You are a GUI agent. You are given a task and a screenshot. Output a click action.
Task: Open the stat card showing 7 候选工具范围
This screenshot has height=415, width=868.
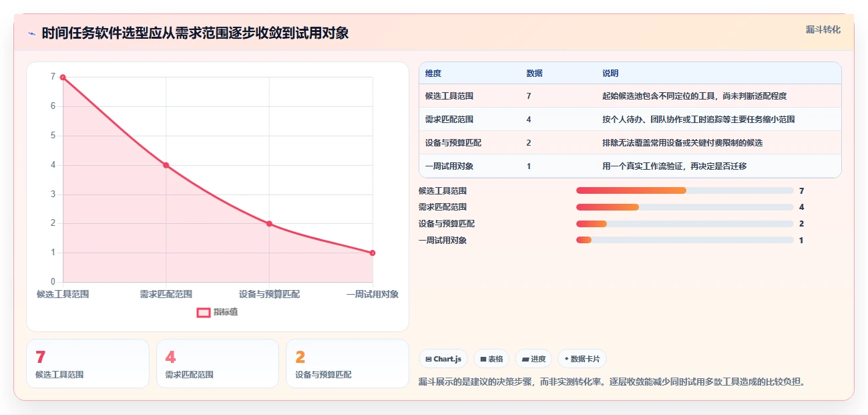pos(87,364)
